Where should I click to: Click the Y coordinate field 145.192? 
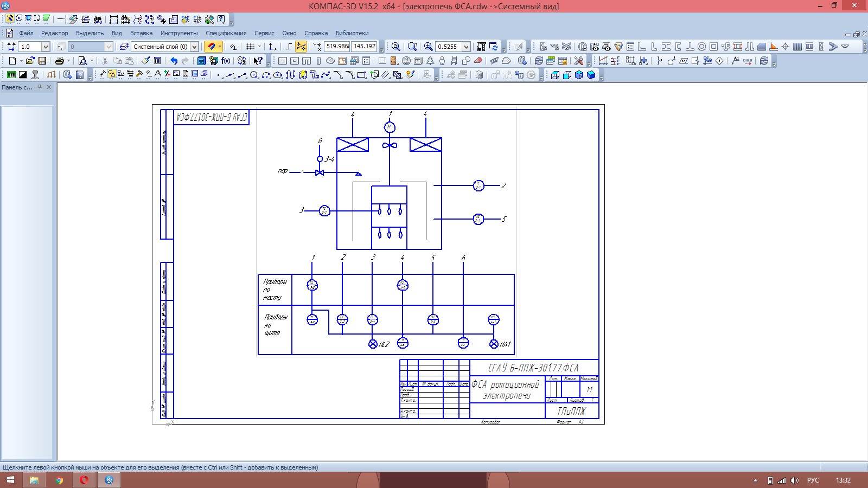tap(364, 47)
